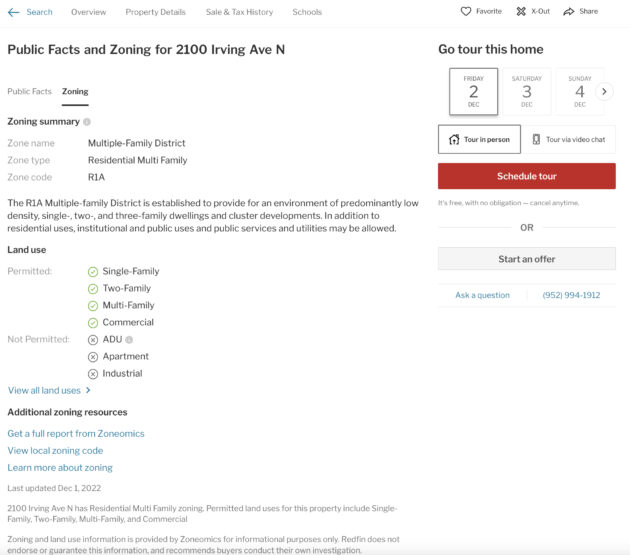This screenshot has height=555, width=630.
Task: Click the Schedule tour button
Action: [527, 176]
